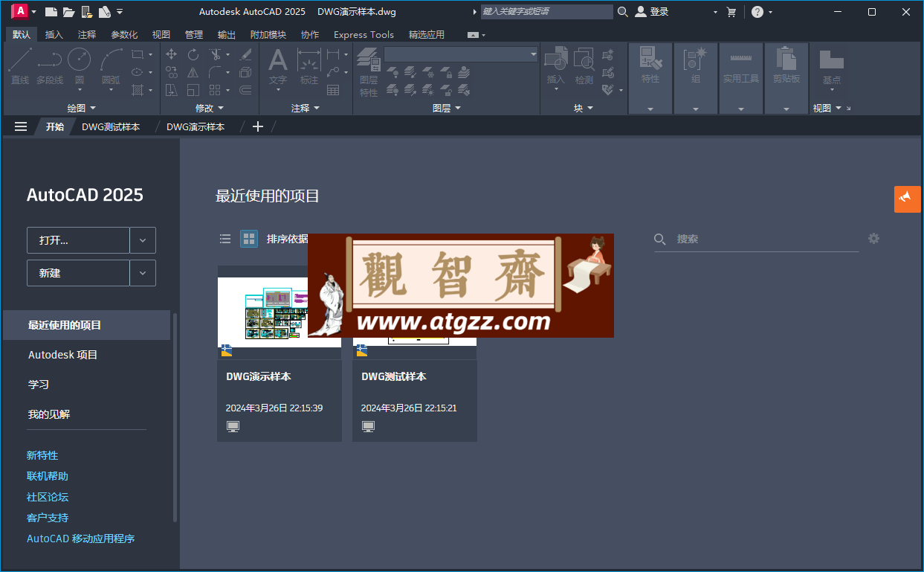This screenshot has width=924, height=572.
Task: Open the Express Tools ribbon tab
Action: [x=364, y=35]
